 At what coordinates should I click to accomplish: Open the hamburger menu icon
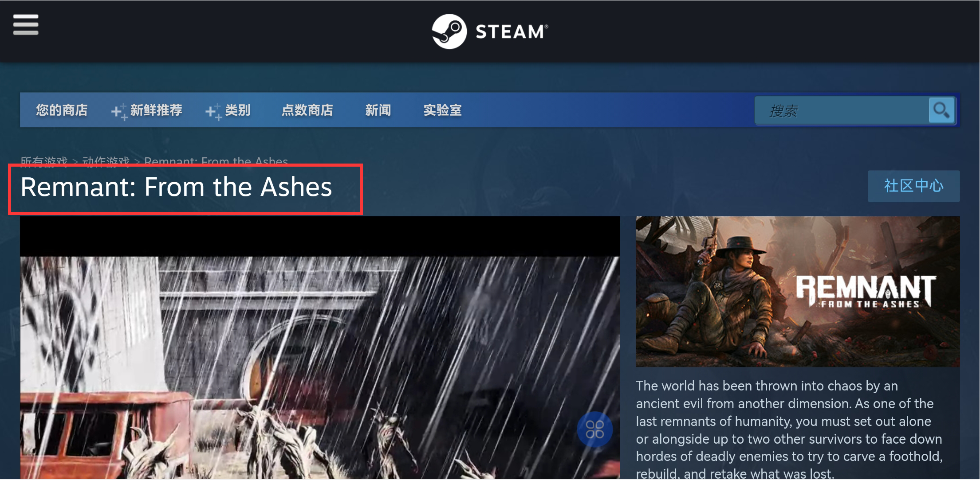tap(26, 24)
